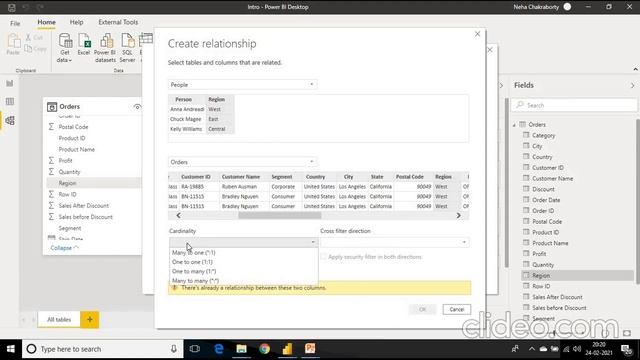Image resolution: width=640 pixels, height=360 pixels.
Task: Open the Home ribbon tab
Action: [47, 22]
